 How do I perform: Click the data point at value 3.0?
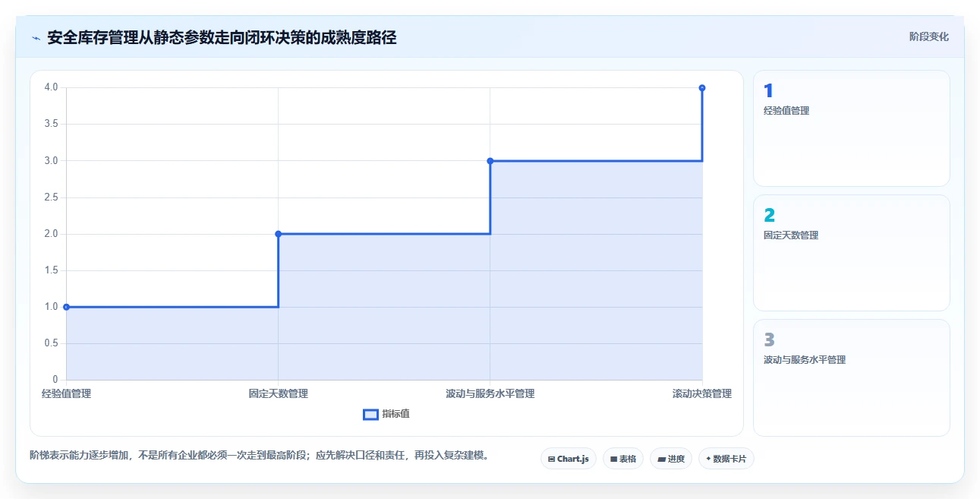coord(490,161)
